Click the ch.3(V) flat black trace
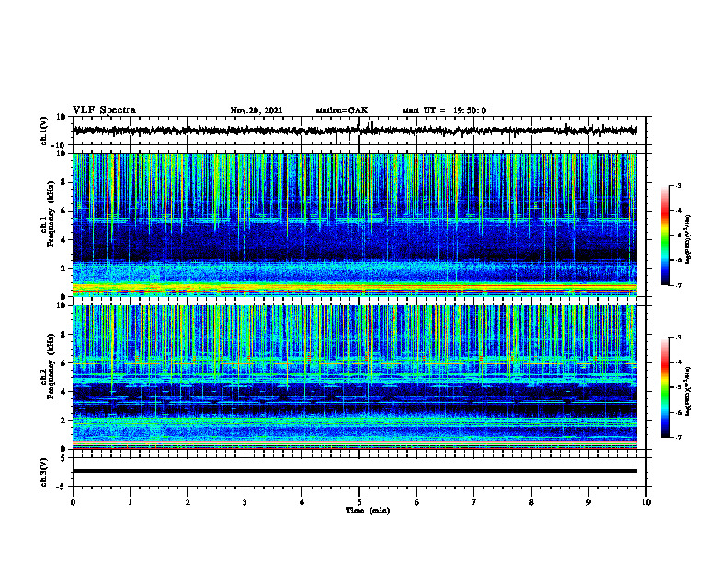The height and width of the screenshot is (563, 728). (355, 471)
